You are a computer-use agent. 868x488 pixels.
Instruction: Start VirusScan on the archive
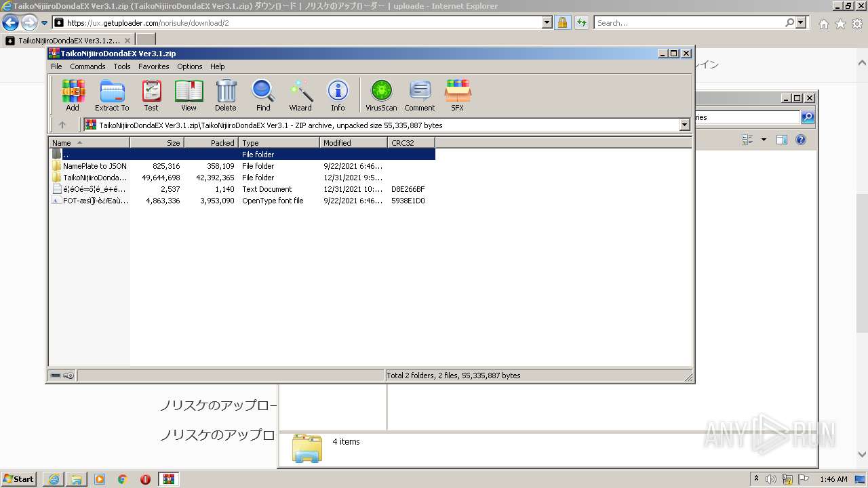click(x=381, y=95)
